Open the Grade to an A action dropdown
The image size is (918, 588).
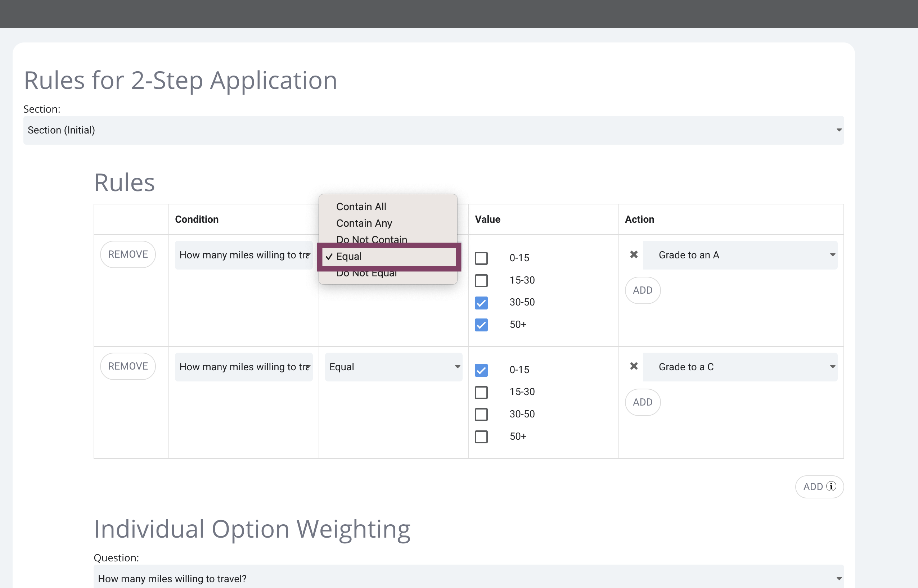point(740,255)
